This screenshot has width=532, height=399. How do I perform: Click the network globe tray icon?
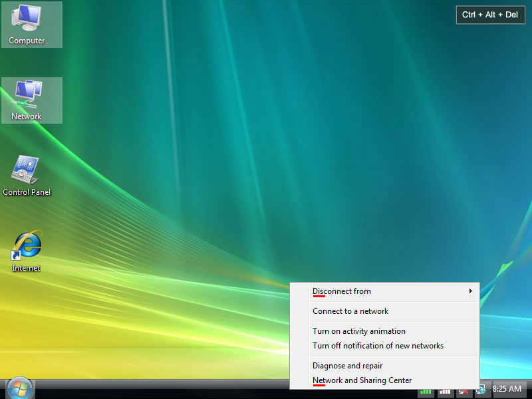(480, 390)
